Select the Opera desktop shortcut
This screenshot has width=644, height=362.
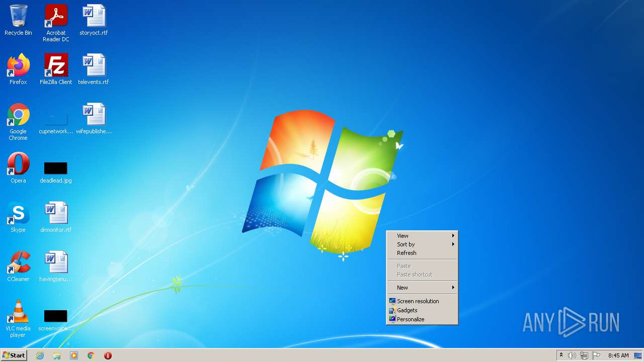18,168
